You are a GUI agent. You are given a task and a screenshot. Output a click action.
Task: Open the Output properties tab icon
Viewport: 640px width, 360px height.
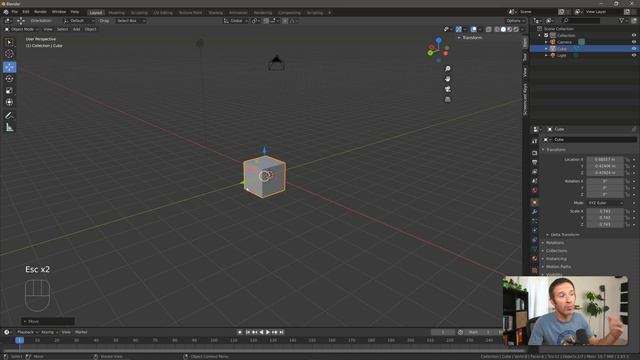pos(535,162)
